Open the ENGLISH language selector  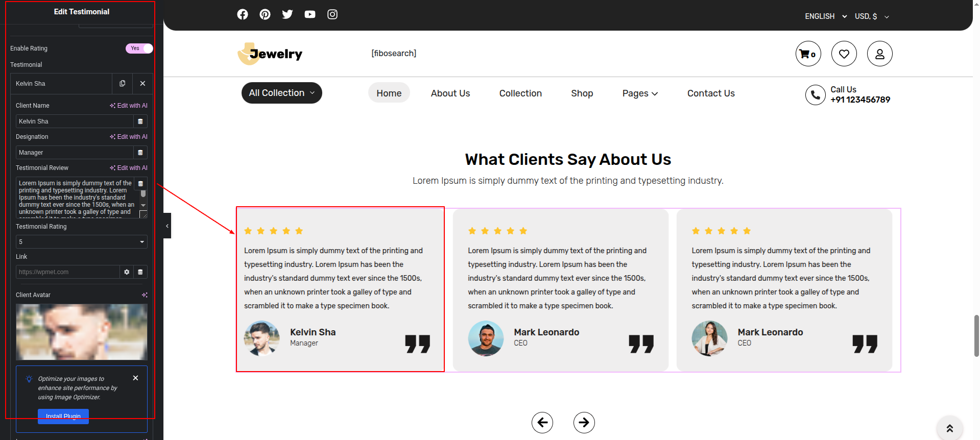pyautogui.click(x=825, y=16)
